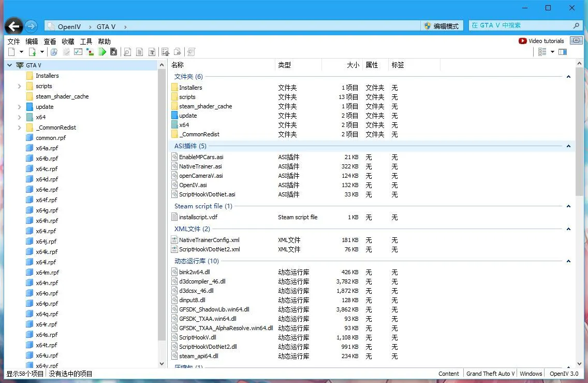Open the 文件 menu
The height and width of the screenshot is (383, 588).
coord(13,41)
